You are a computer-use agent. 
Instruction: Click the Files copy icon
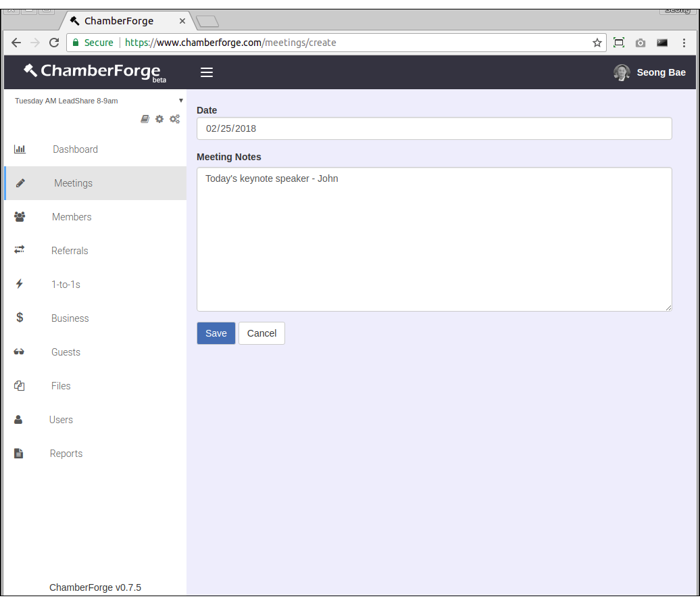(20, 386)
